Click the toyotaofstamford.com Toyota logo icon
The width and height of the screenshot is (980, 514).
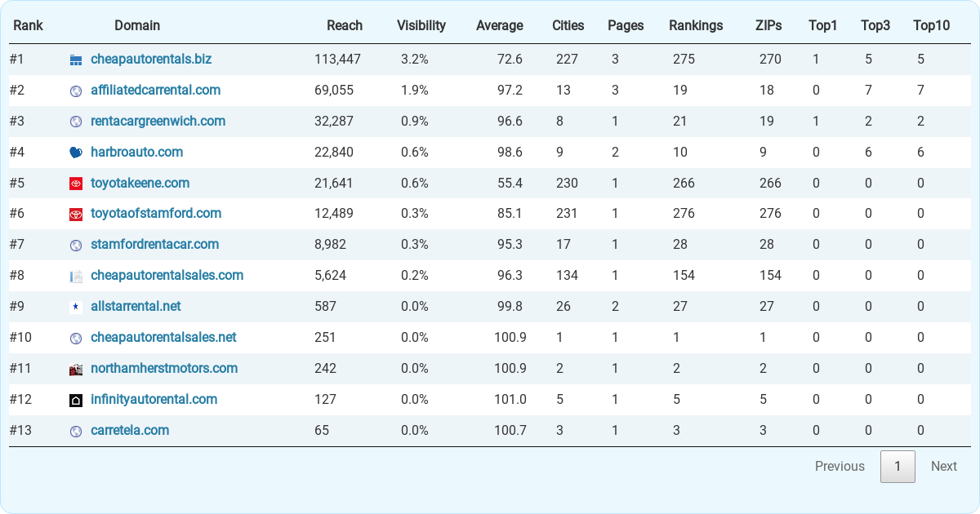(76, 214)
